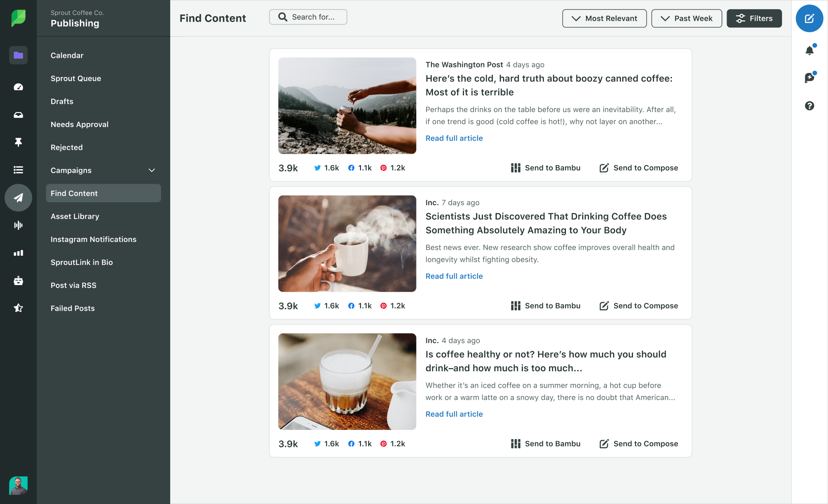Screen dimensions: 828x504
Task: Expand the Most Relevant dropdown
Action: (604, 18)
